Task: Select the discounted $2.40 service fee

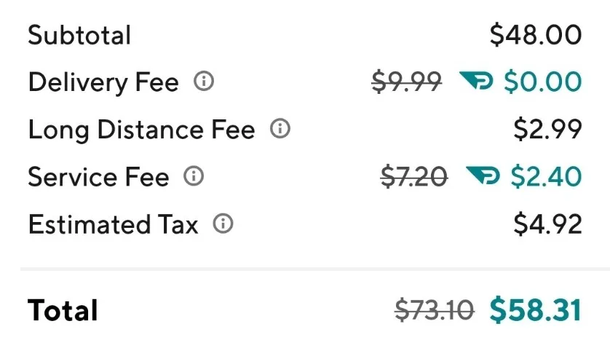Action: click(546, 177)
